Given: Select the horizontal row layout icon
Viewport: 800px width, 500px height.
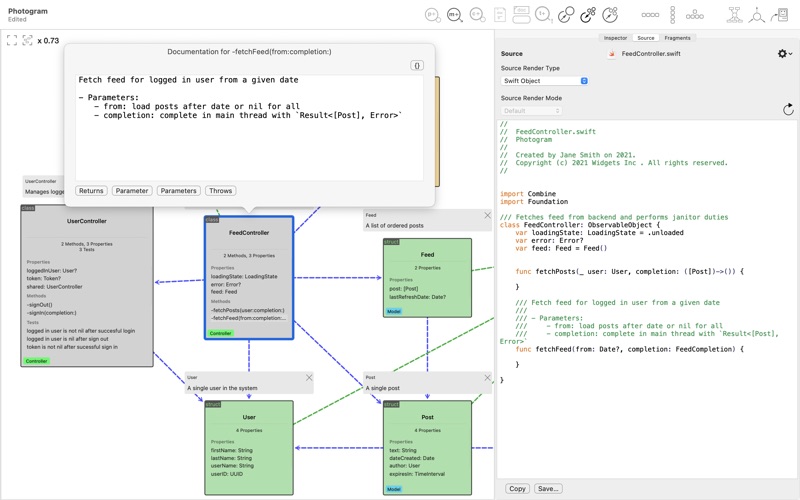Looking at the screenshot, I should click(650, 15).
